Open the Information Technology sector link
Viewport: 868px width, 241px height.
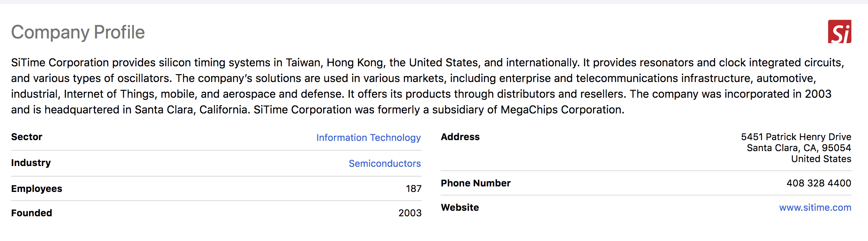[x=368, y=138]
